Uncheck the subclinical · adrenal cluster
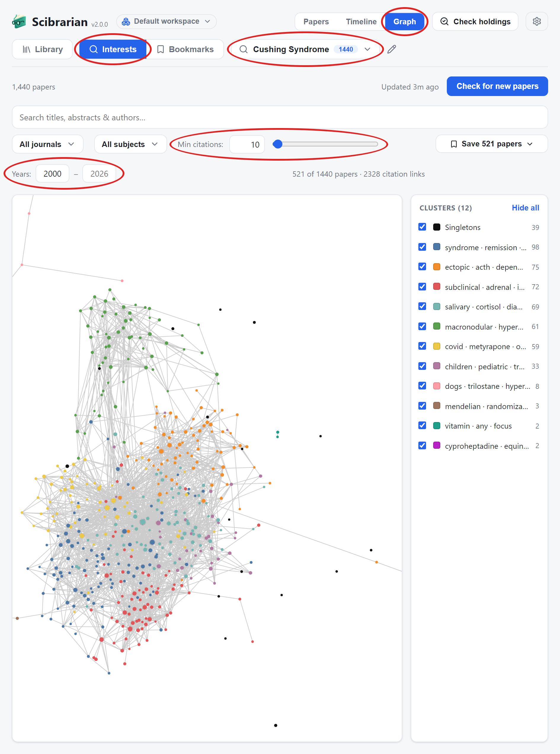The width and height of the screenshot is (560, 754). [422, 287]
